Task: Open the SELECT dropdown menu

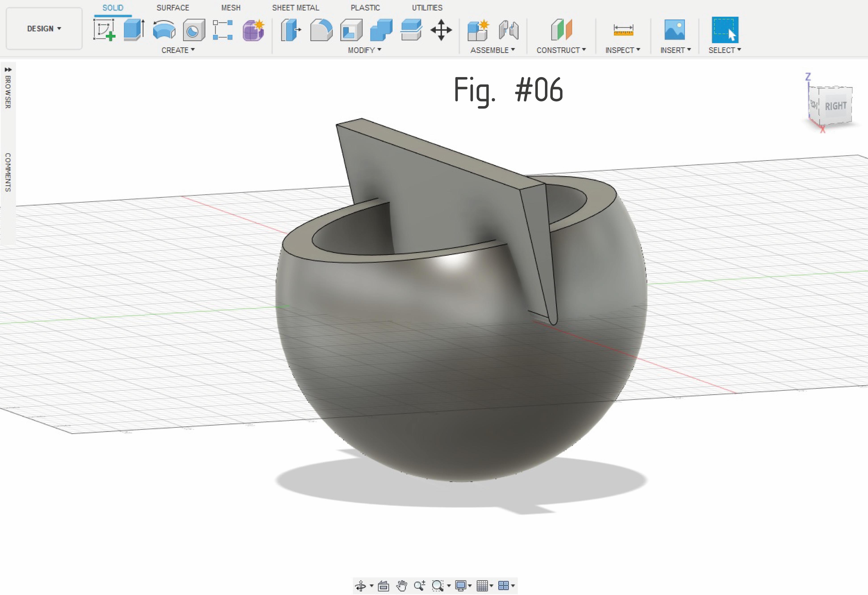Action: pos(725,50)
